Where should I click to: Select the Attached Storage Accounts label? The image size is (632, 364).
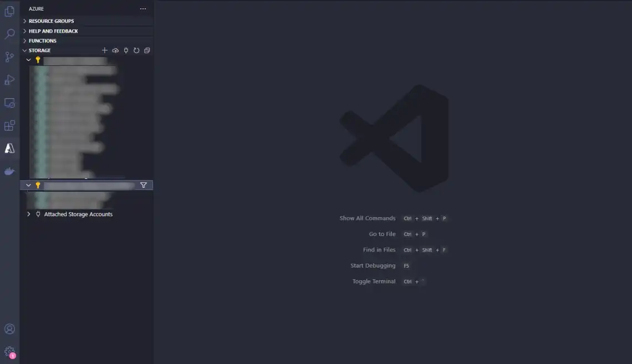coord(78,214)
